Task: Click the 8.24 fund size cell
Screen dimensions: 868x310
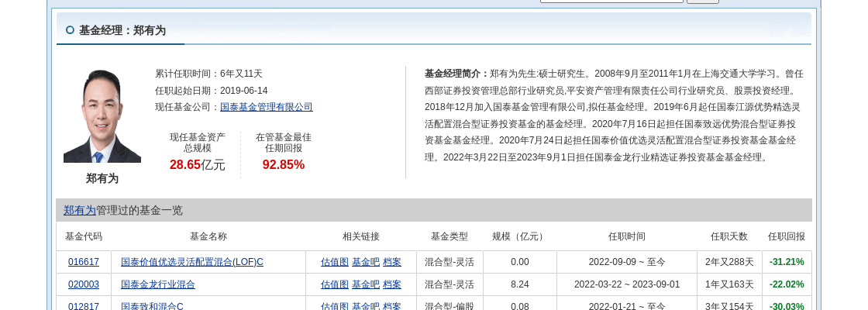Action: [x=520, y=284]
